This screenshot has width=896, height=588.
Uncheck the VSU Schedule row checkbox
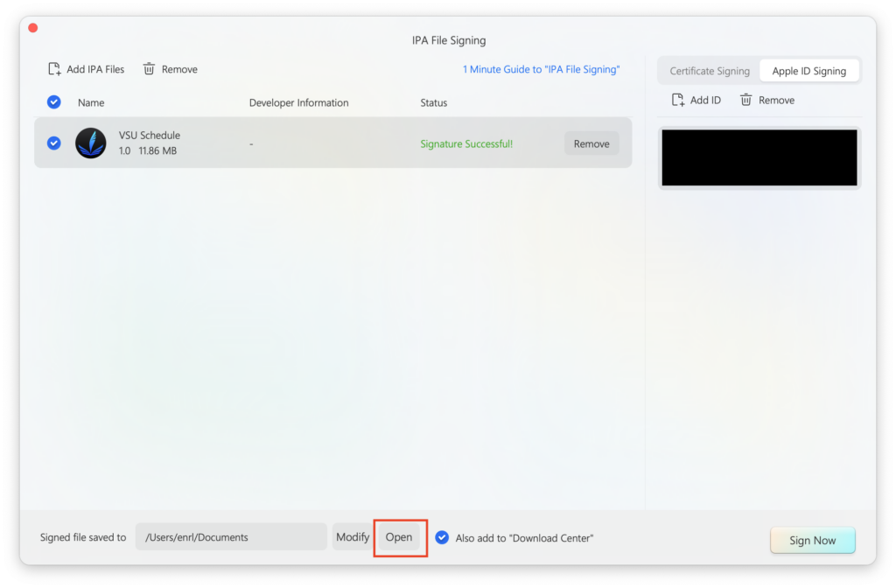click(x=53, y=143)
